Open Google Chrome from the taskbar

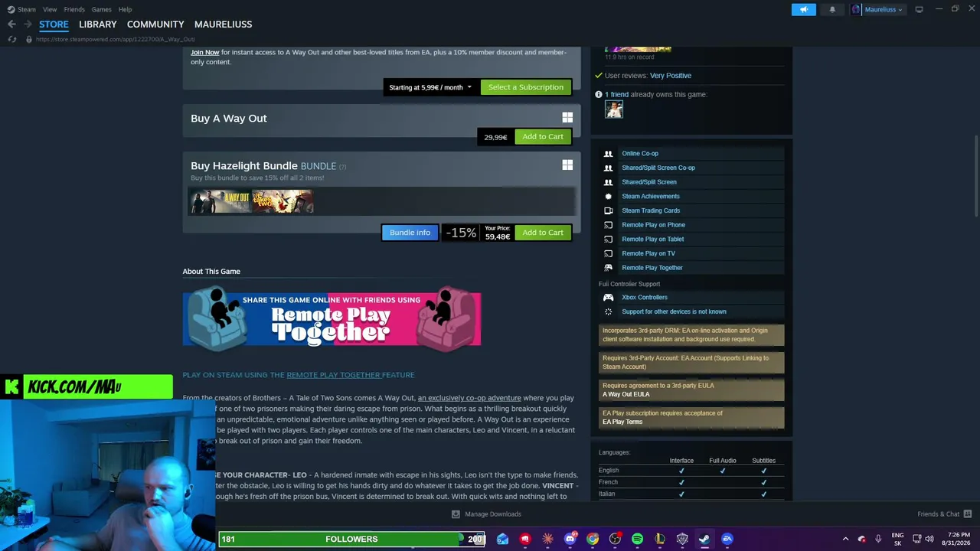click(593, 539)
